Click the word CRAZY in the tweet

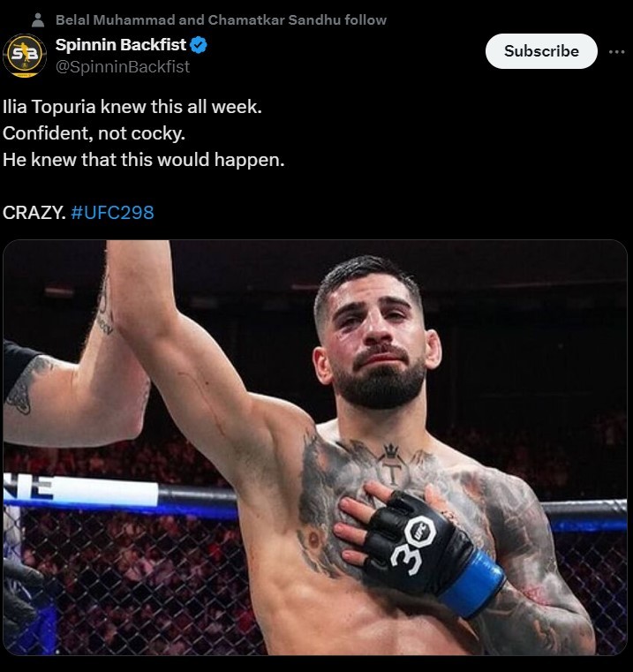(x=34, y=213)
